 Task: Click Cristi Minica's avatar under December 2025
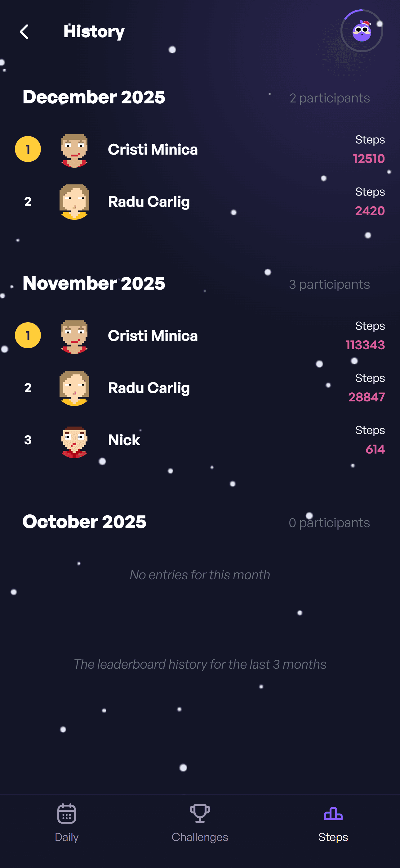point(74,149)
